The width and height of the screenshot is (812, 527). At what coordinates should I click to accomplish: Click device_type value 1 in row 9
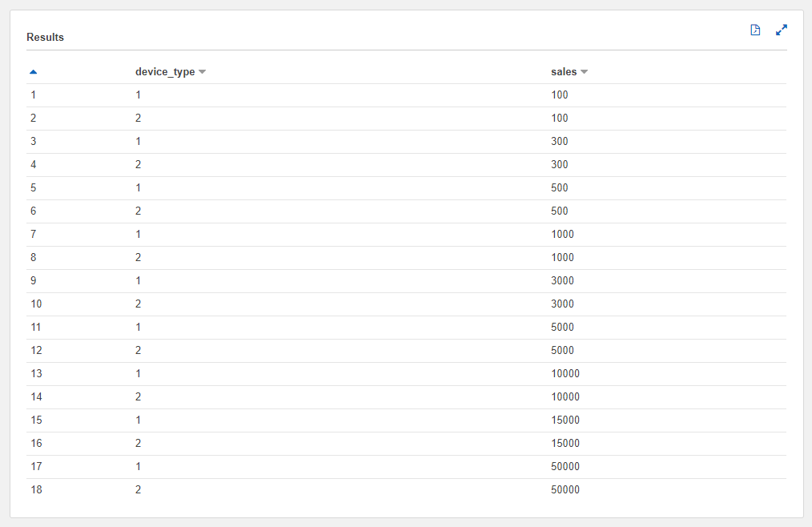point(139,281)
